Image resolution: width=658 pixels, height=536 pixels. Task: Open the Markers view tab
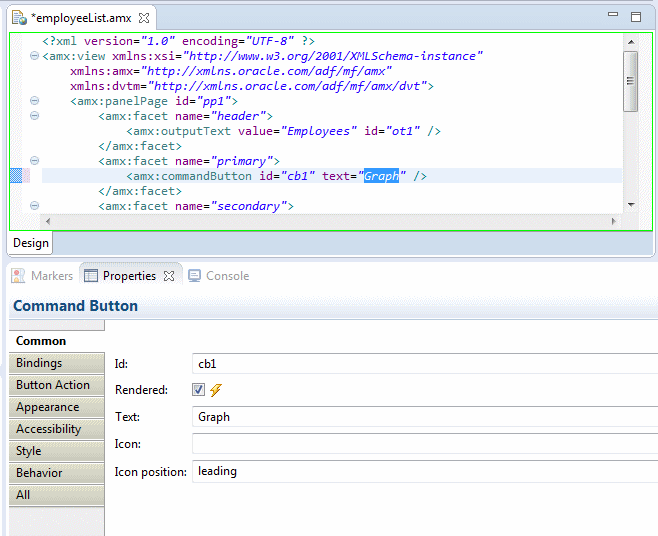click(x=42, y=276)
